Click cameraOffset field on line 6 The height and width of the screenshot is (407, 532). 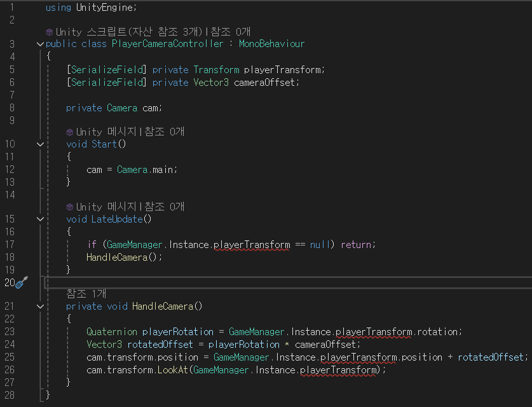point(265,82)
